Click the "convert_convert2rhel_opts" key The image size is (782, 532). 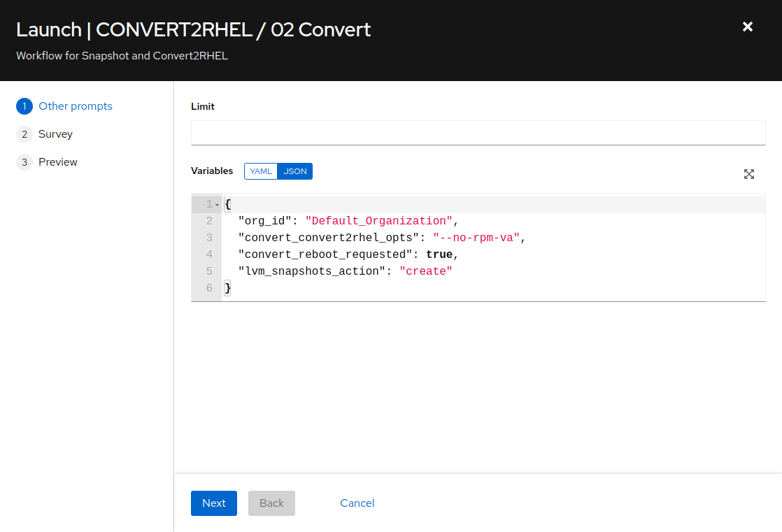point(328,238)
